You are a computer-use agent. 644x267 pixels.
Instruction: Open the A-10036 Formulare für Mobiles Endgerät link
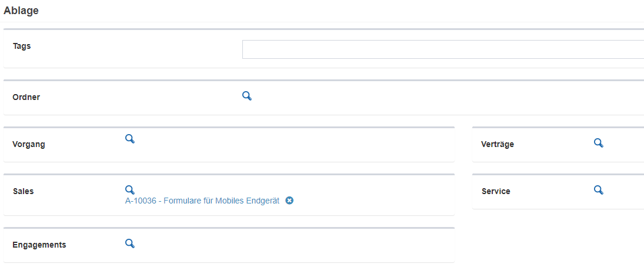click(202, 201)
